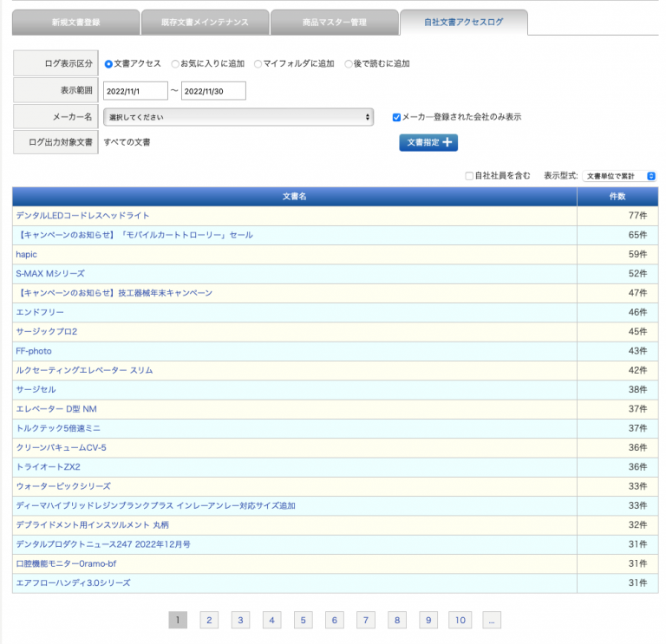Open the サージックプロ2 link

[47, 332]
